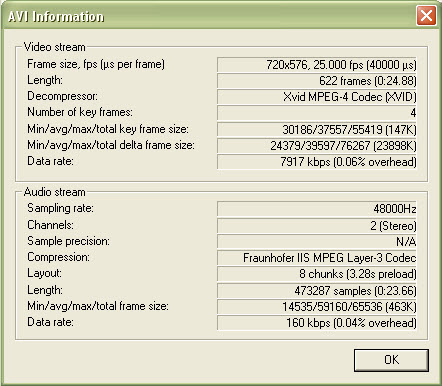The image size is (442, 386).
Task: Click the Video stream group label
Action: click(x=55, y=47)
